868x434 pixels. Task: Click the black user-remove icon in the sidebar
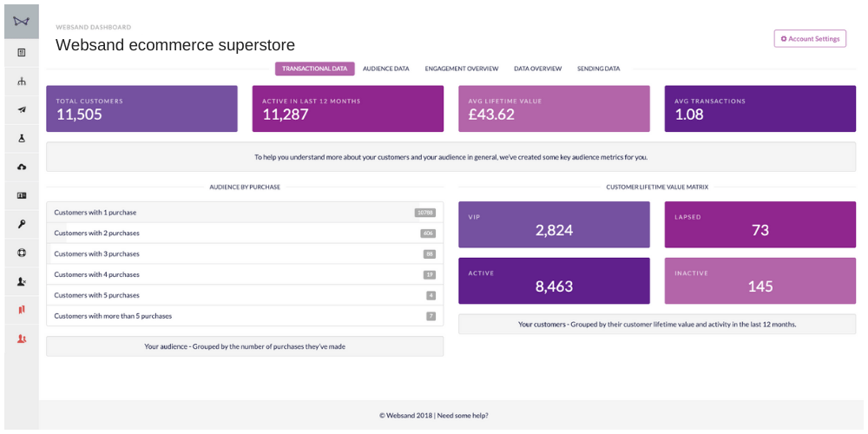coord(22,282)
